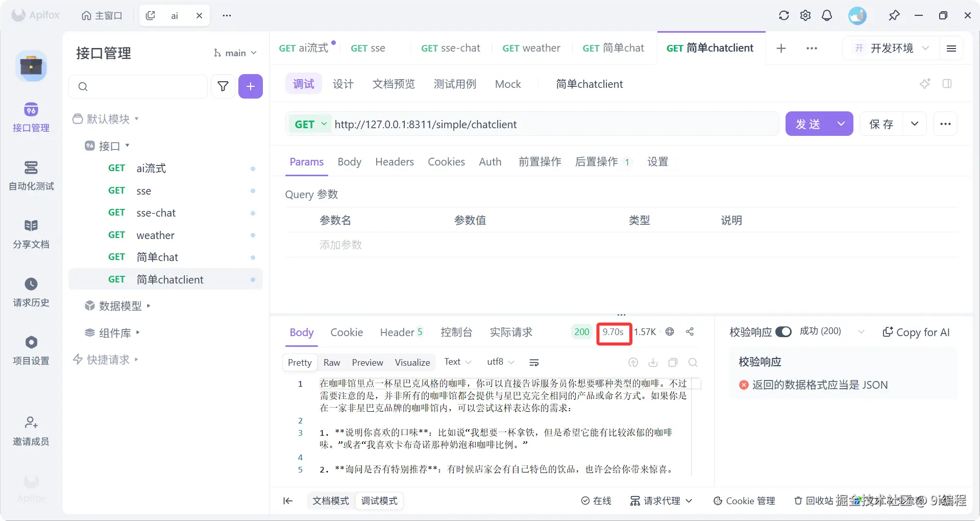Click the 保存 button

[881, 124]
